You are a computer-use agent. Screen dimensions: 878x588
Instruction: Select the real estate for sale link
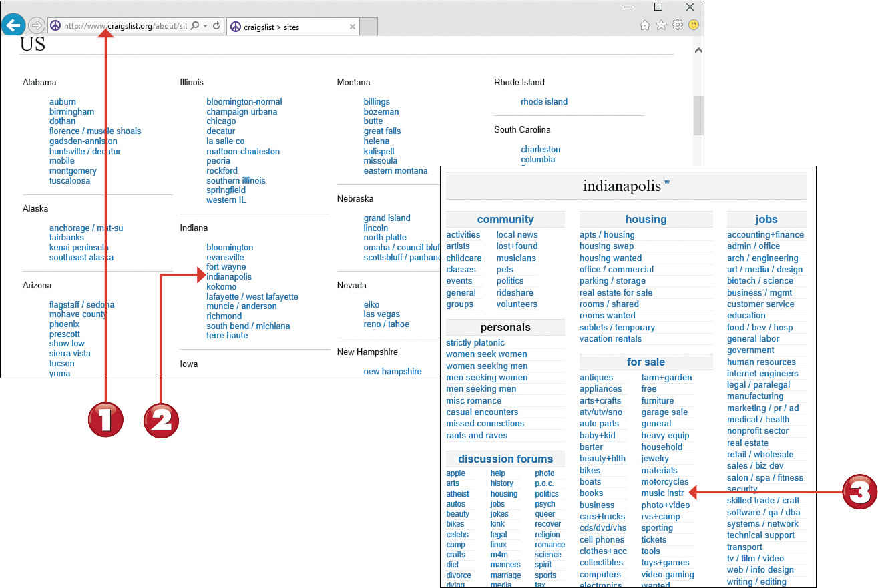click(x=616, y=293)
